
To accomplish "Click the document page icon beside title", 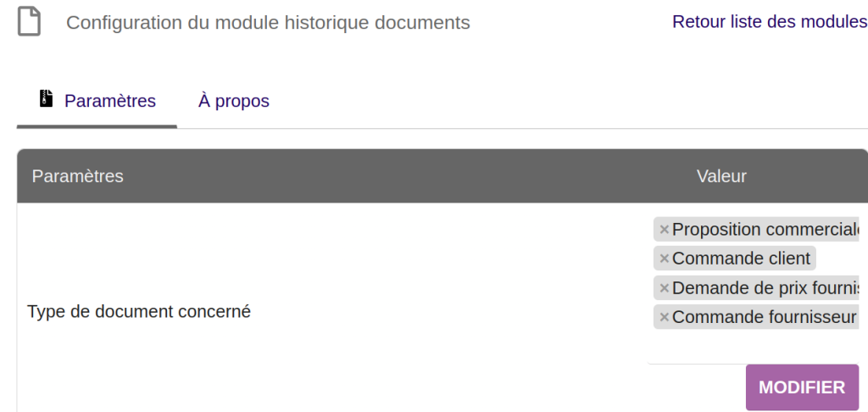I will click(30, 21).
